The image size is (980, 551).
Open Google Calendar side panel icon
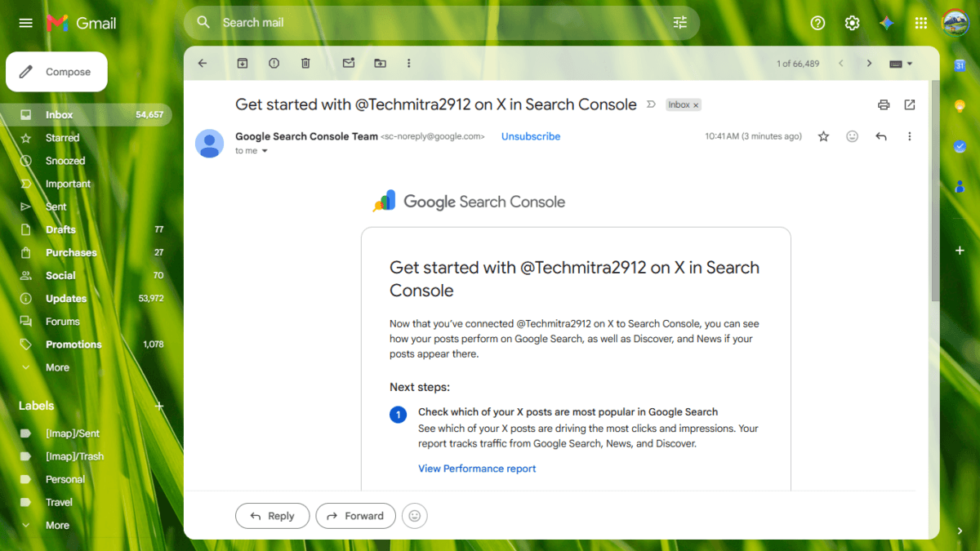coord(960,66)
